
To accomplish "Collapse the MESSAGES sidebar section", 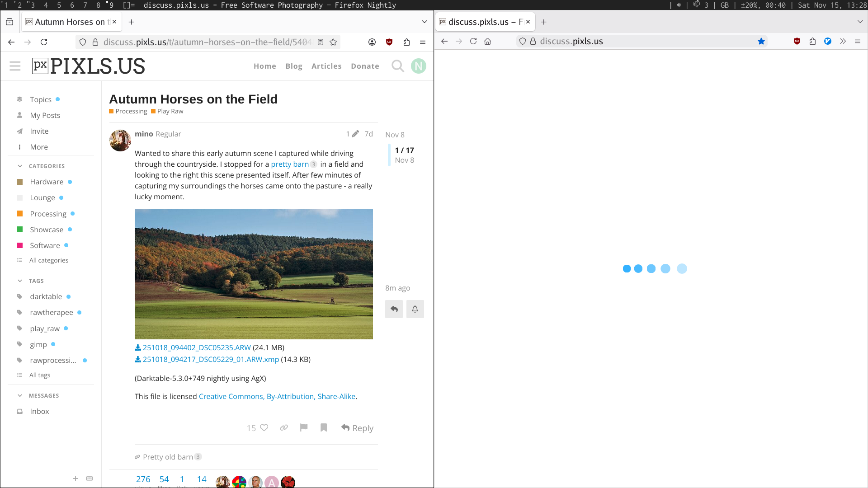I will tap(20, 395).
